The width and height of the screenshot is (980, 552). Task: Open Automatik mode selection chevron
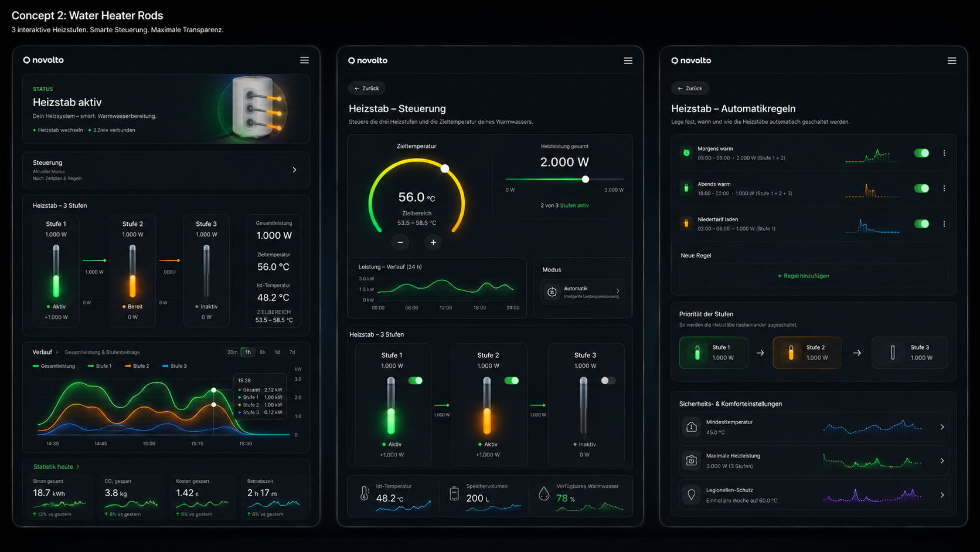(x=618, y=291)
